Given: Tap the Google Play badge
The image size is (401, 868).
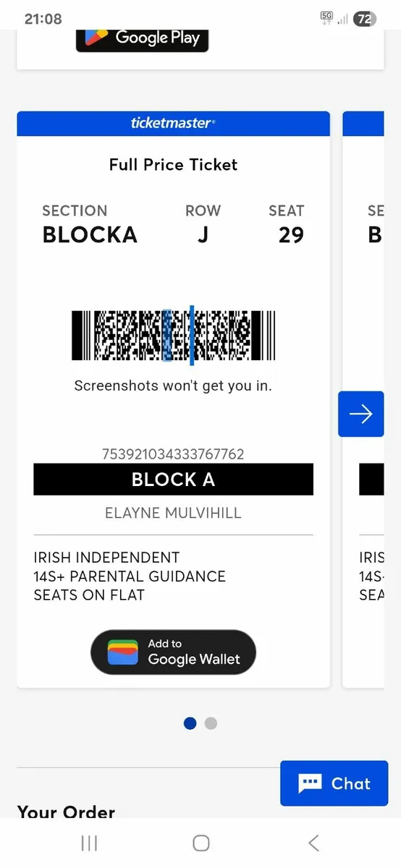Looking at the screenshot, I should click(142, 39).
